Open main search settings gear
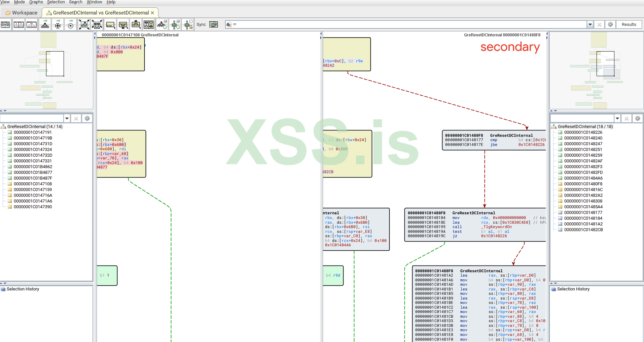This screenshot has height=342, width=644. click(x=610, y=25)
